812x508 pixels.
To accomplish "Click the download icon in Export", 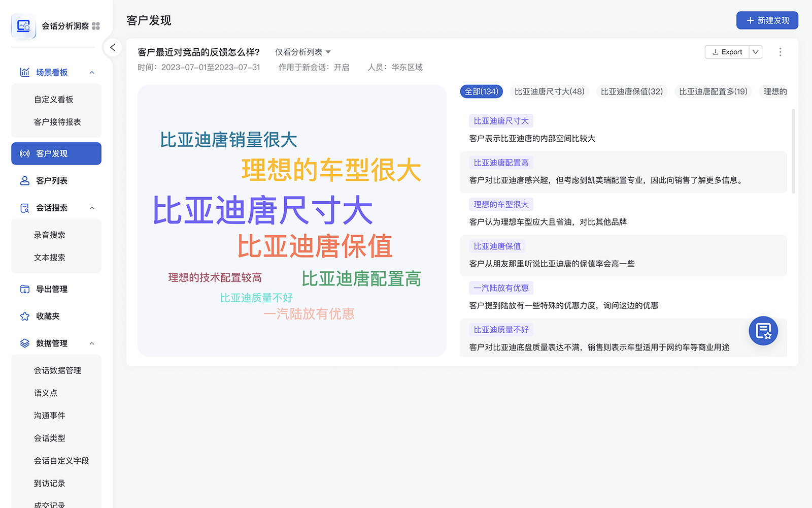I will (715, 52).
